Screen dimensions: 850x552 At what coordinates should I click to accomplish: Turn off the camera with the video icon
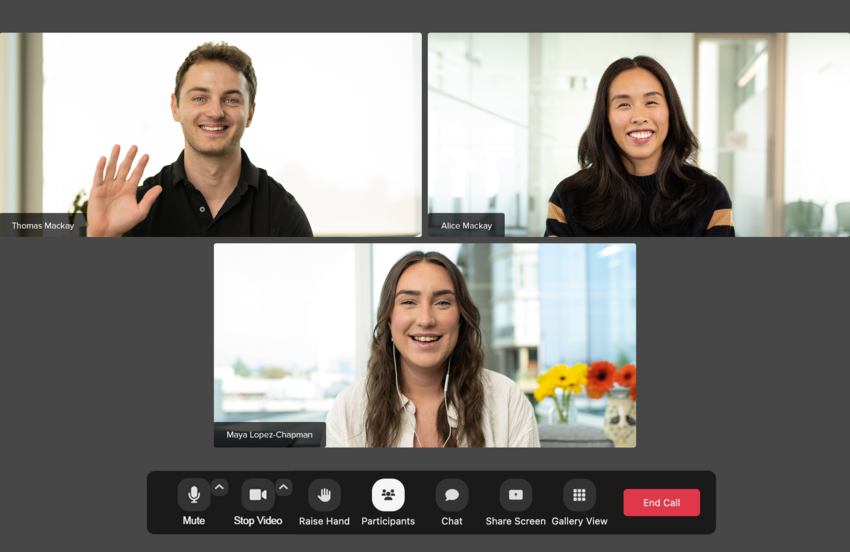point(258,495)
